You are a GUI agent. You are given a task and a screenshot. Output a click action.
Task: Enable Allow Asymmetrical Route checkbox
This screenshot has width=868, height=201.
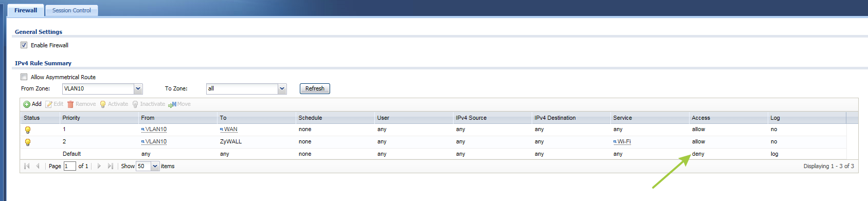(x=24, y=77)
